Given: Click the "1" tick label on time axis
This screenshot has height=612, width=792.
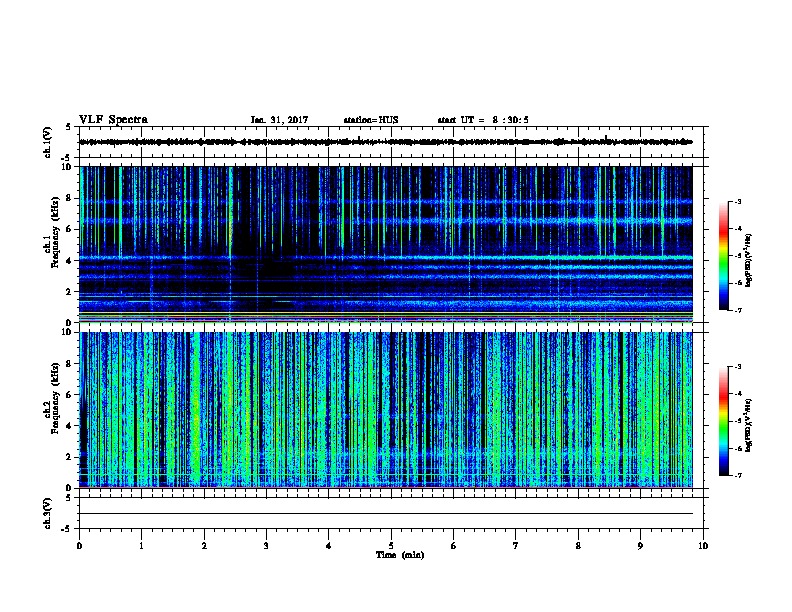Looking at the screenshot, I should 141,546.
